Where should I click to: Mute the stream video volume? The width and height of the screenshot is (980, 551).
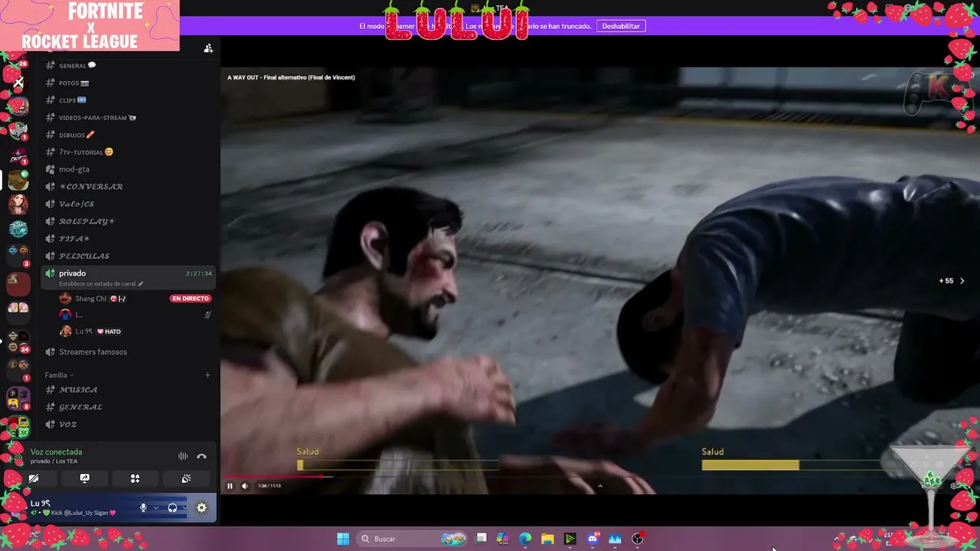tap(245, 486)
